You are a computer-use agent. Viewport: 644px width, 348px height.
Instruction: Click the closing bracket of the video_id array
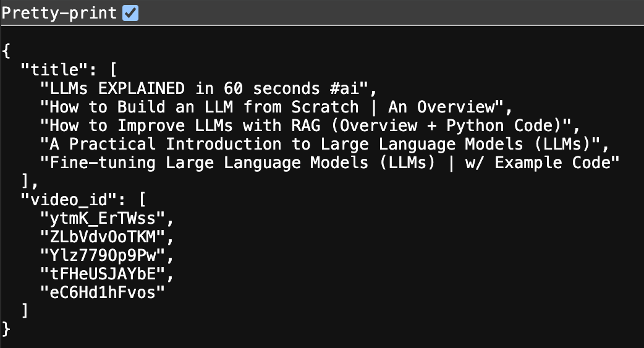(x=25, y=310)
